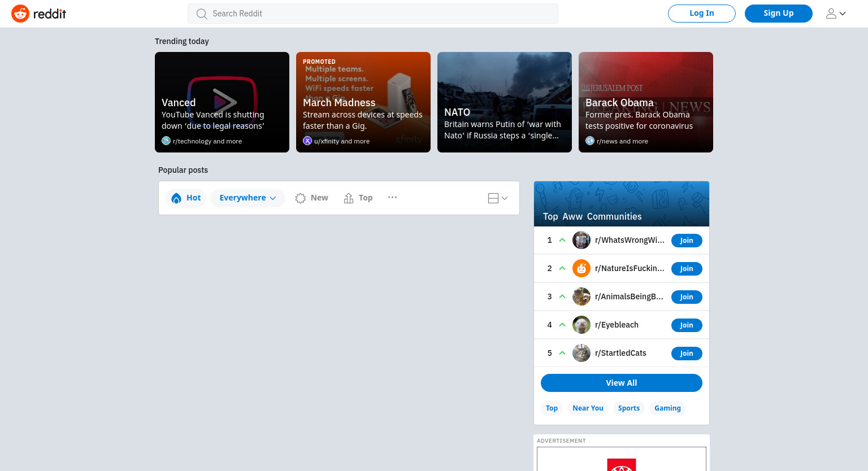The height and width of the screenshot is (471, 868).
Task: Join the r/StartledCats community
Action: tap(687, 354)
